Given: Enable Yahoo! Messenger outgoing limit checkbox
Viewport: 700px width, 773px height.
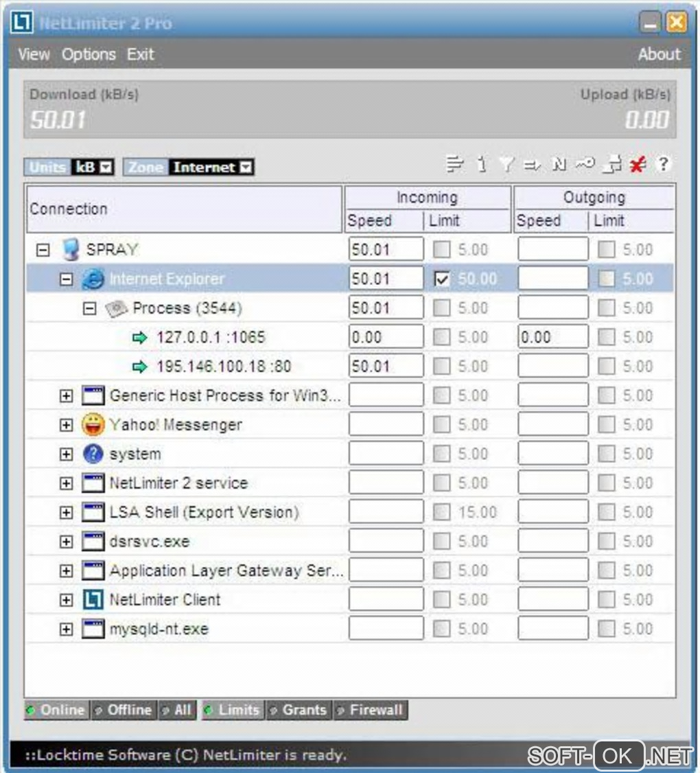Looking at the screenshot, I should click(x=607, y=424).
